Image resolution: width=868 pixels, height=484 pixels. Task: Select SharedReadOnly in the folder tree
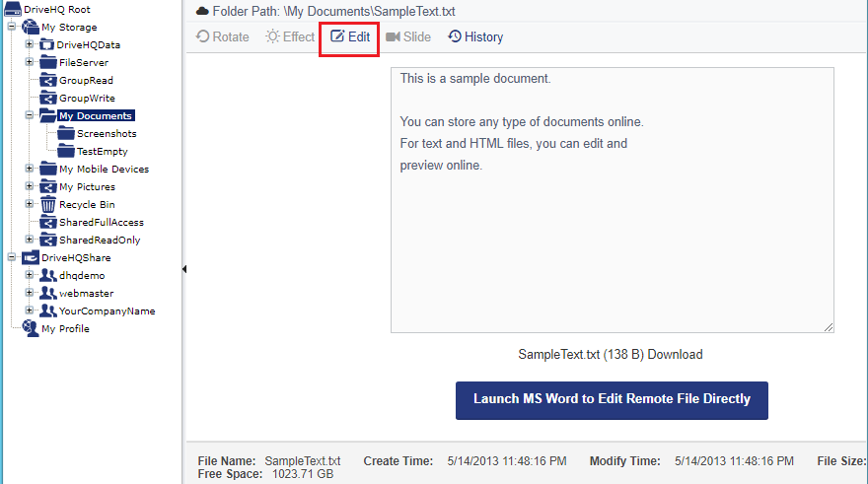[x=99, y=240]
